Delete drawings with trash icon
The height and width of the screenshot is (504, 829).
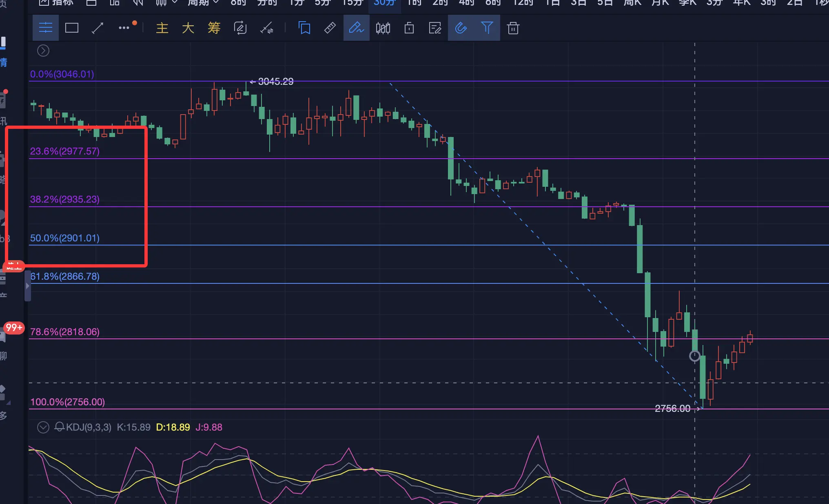tap(513, 28)
